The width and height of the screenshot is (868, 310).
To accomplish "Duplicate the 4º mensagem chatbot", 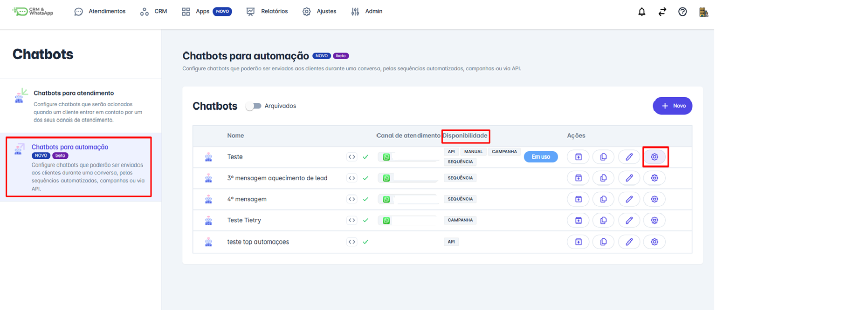I will 603,199.
